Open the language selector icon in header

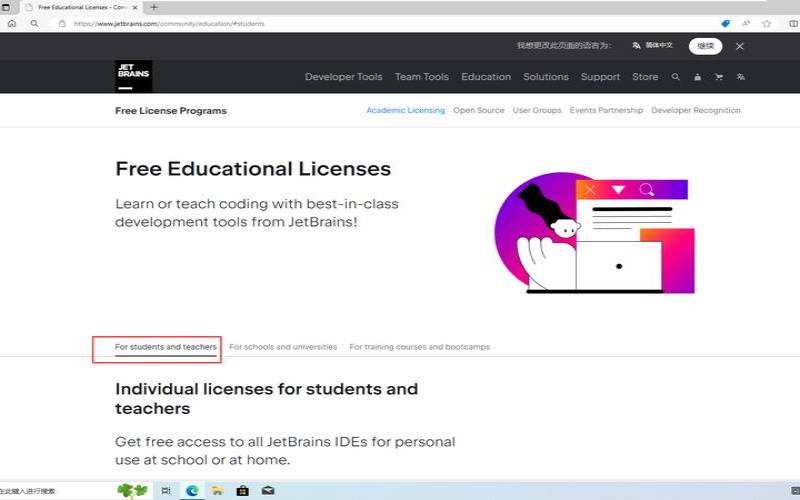tap(741, 77)
